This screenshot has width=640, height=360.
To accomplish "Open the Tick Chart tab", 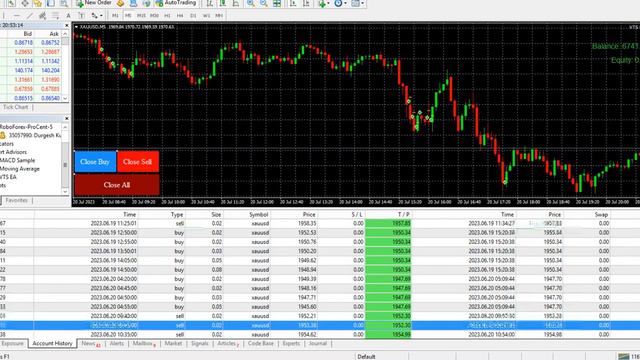I will coord(16,107).
